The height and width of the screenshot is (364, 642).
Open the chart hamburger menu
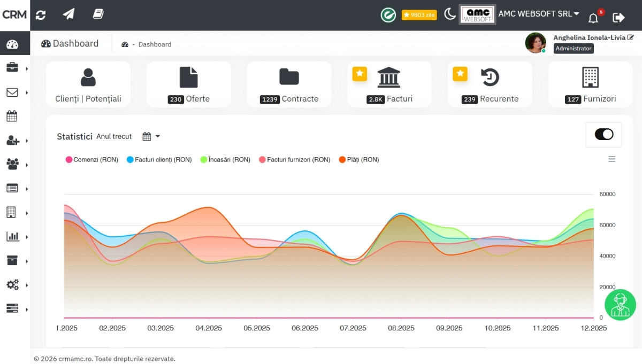pos(612,159)
